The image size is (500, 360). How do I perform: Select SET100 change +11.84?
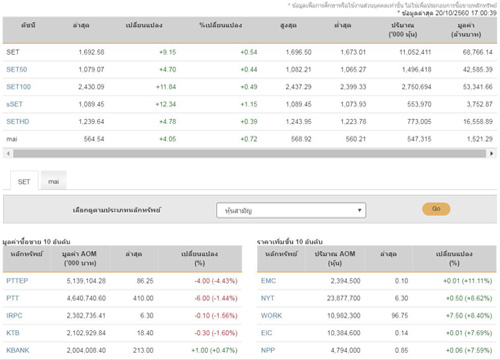(x=166, y=87)
